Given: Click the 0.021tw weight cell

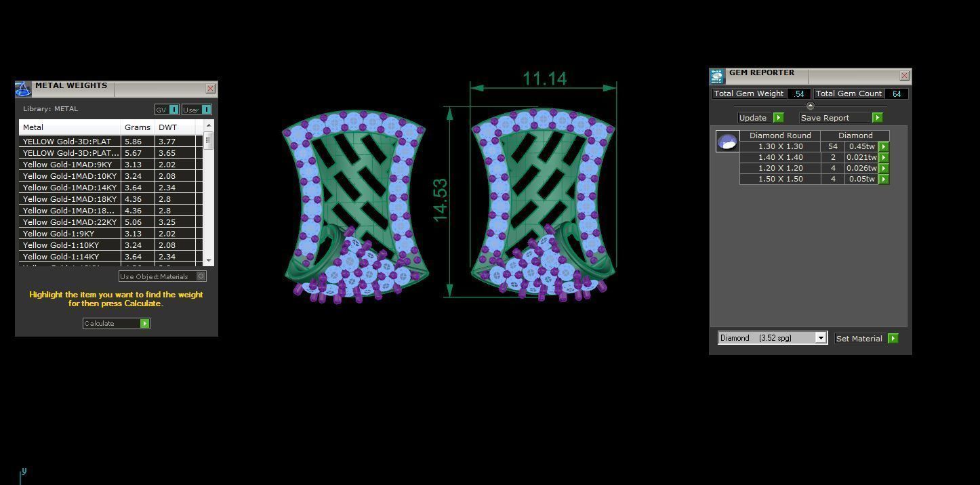Looking at the screenshot, I should pyautogui.click(x=861, y=157).
